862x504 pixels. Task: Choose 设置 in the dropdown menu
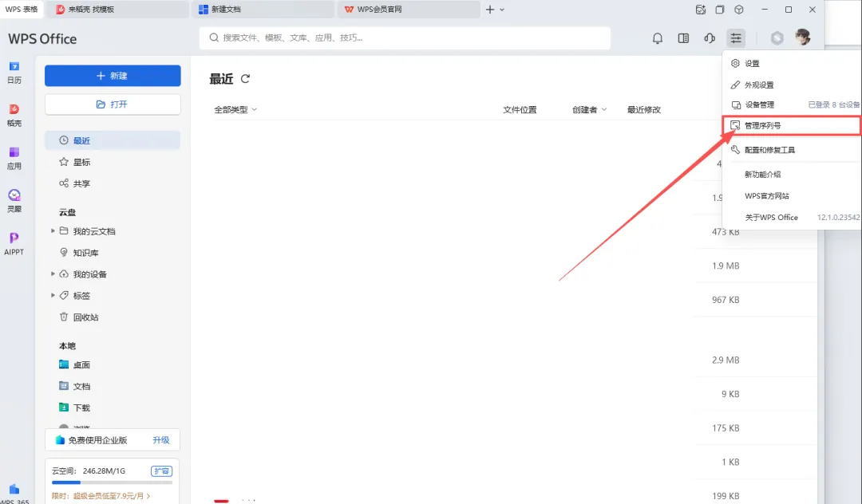coord(792,64)
